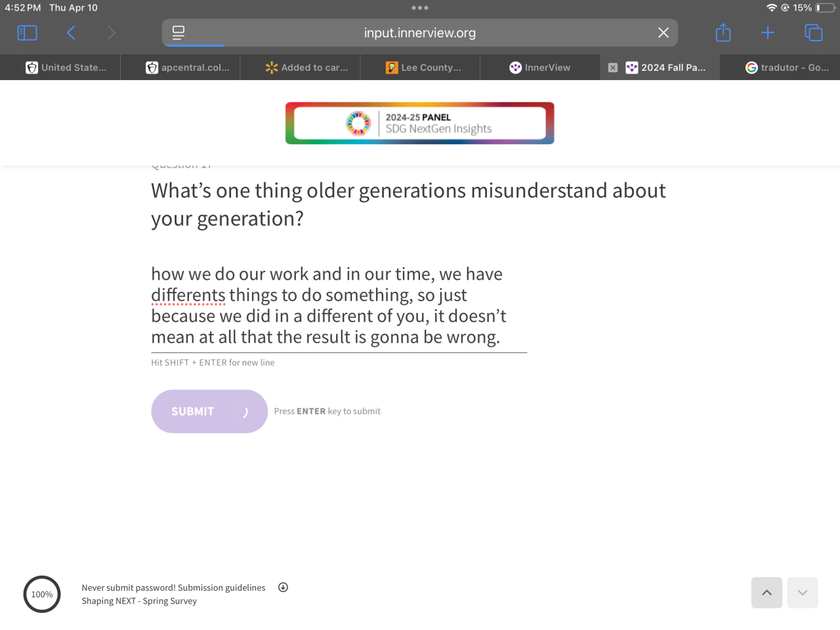Screen dimensions: 840x630
Task: Click the 100% progress circle
Action: [x=42, y=595]
